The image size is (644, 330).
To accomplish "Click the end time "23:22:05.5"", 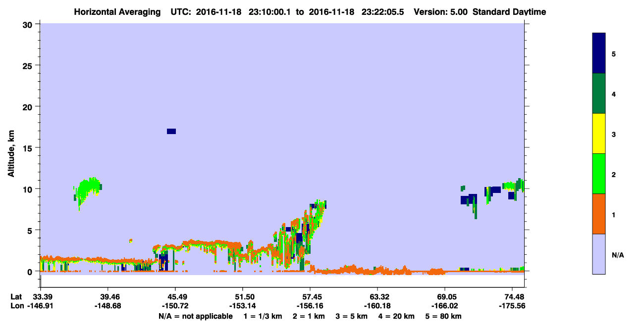I will click(382, 12).
